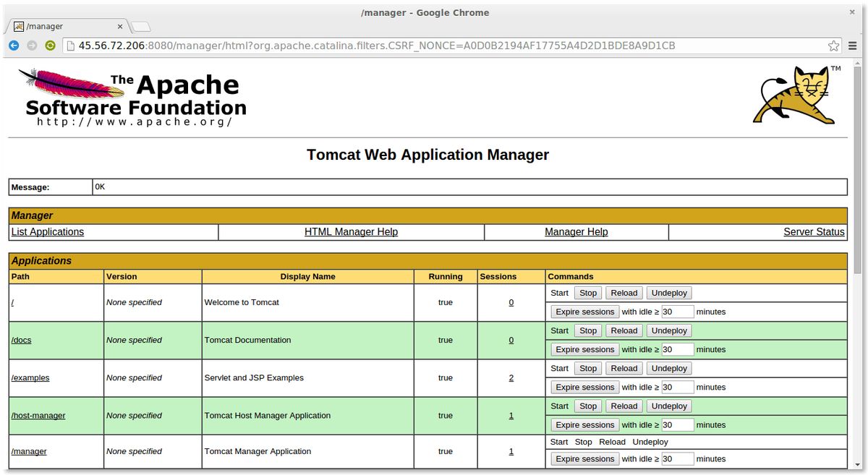Open the HTML Manager Help
The width and height of the screenshot is (868, 475).
[x=352, y=231]
